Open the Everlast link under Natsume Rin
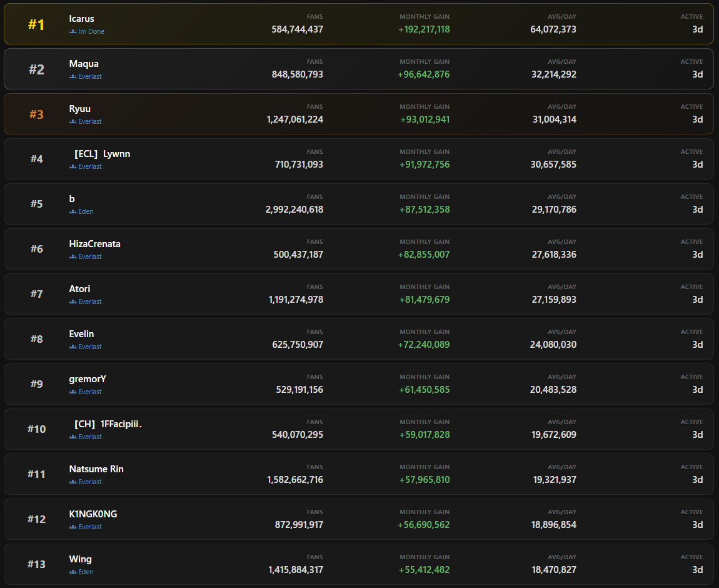This screenshot has width=719, height=588. (90, 482)
